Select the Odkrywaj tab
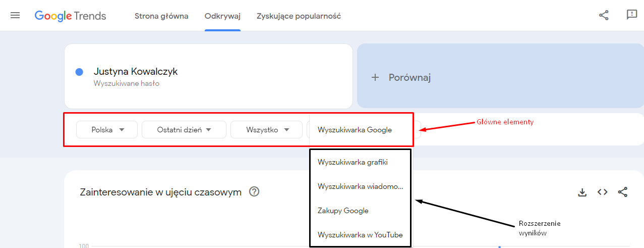The image size is (644, 248). (x=222, y=16)
